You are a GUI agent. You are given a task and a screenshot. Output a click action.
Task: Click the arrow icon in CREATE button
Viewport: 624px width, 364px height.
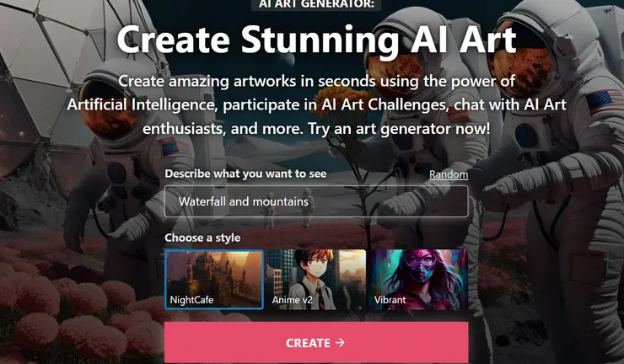coord(340,343)
